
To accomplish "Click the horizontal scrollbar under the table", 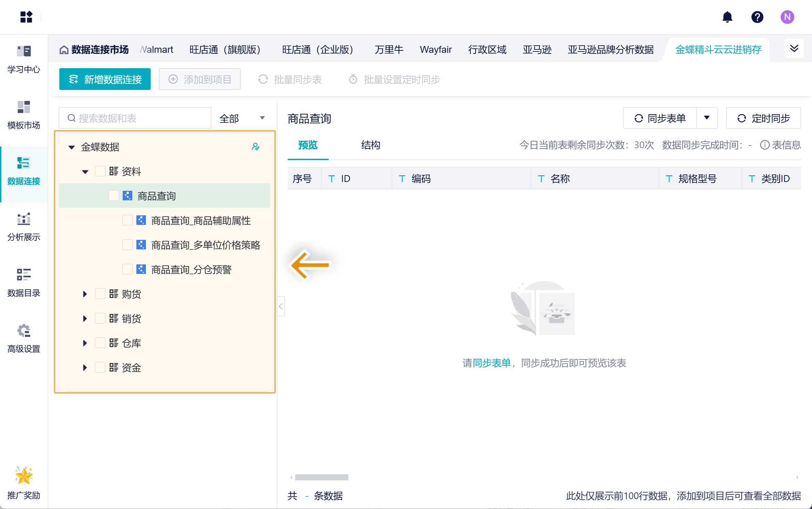I will (x=321, y=477).
